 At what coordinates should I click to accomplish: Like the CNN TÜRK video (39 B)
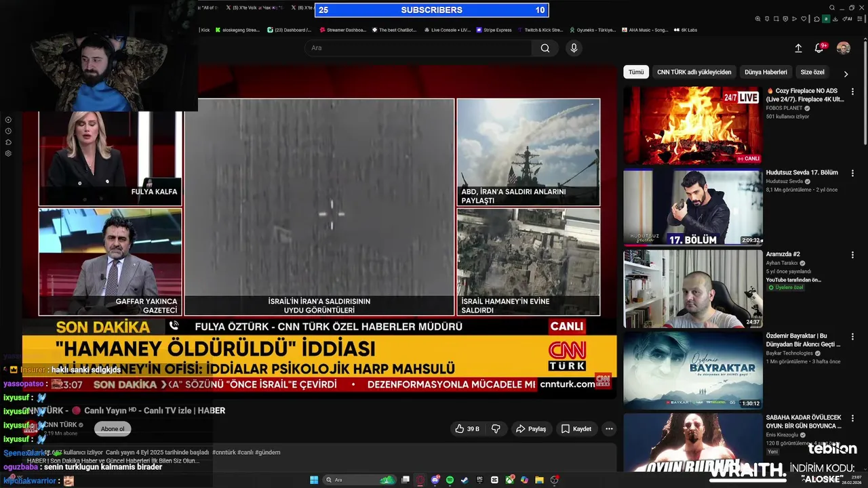pyautogui.click(x=467, y=429)
